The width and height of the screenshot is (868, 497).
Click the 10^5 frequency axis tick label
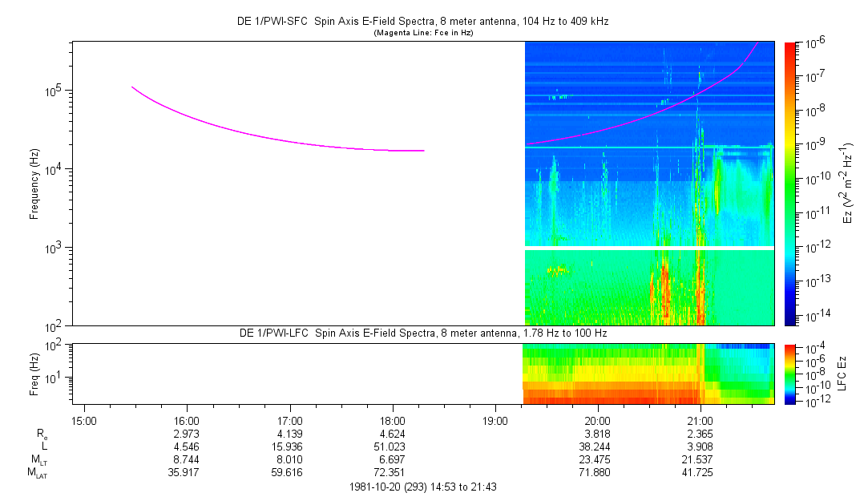[x=52, y=91]
